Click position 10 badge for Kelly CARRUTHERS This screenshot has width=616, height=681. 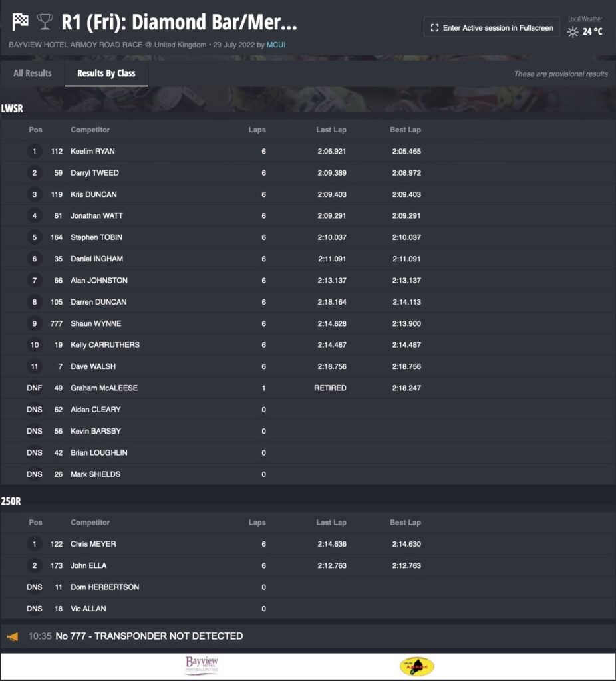(35, 345)
